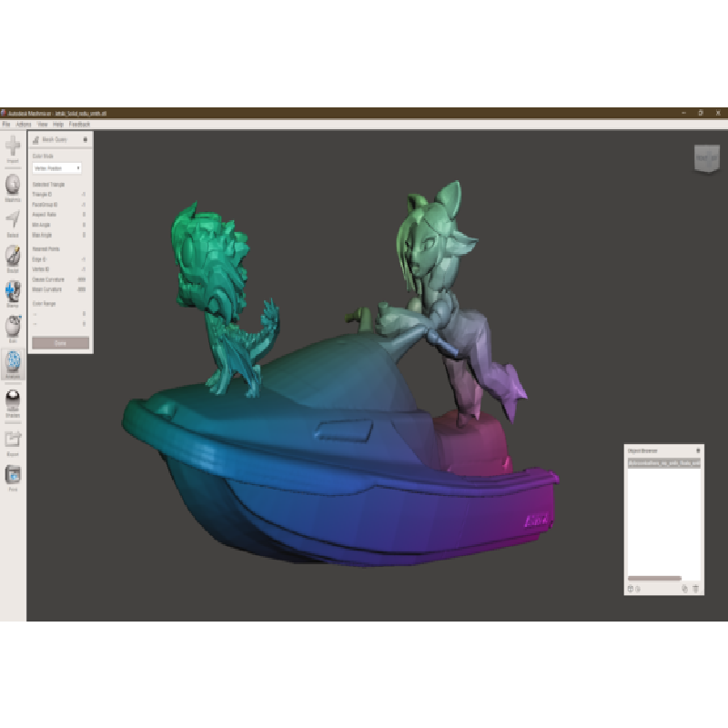Click the first Color Range value field
Viewport: 728px width, 728px height.
tap(84, 314)
